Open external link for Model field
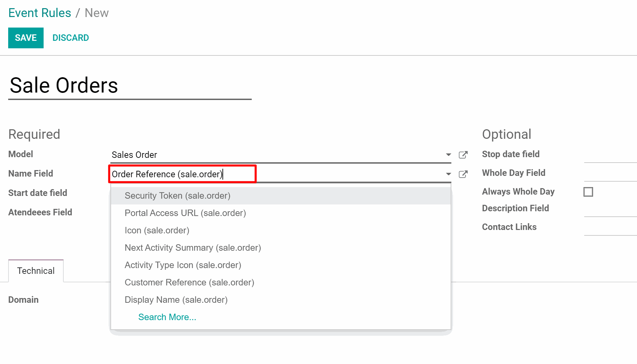This screenshot has width=637, height=364. click(x=463, y=155)
